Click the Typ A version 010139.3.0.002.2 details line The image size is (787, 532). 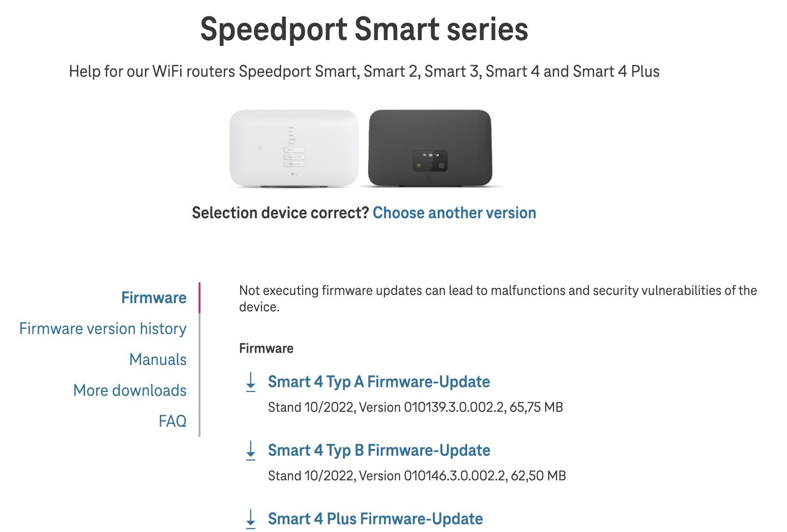[x=415, y=407]
